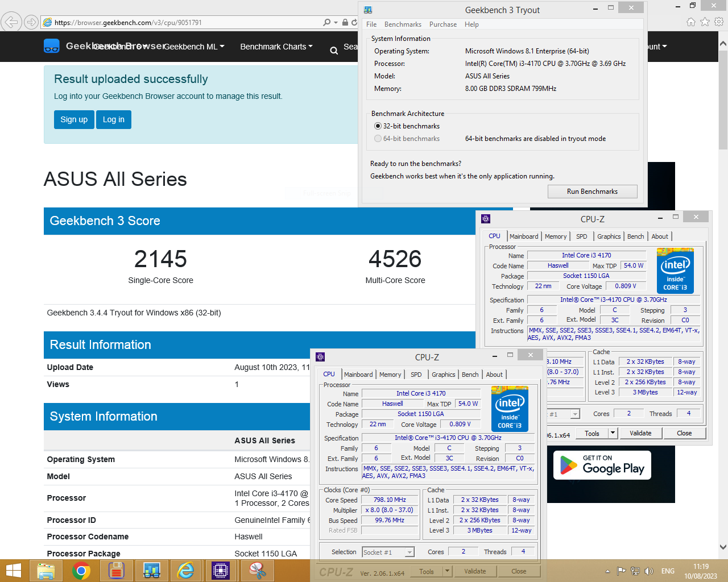The height and width of the screenshot is (582, 728).
Task: Expand the Benchmark Charts dropdown menu
Action: pos(276,47)
